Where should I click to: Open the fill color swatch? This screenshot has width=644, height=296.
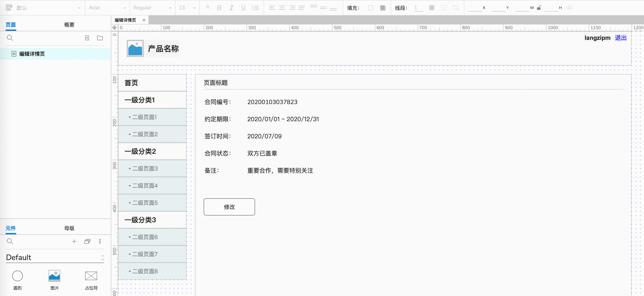pos(371,8)
